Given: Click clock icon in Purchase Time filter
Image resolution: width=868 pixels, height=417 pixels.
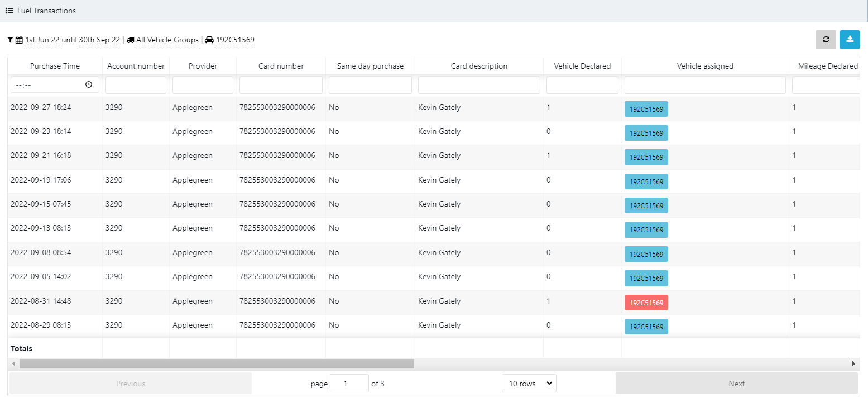Looking at the screenshot, I should tap(89, 85).
